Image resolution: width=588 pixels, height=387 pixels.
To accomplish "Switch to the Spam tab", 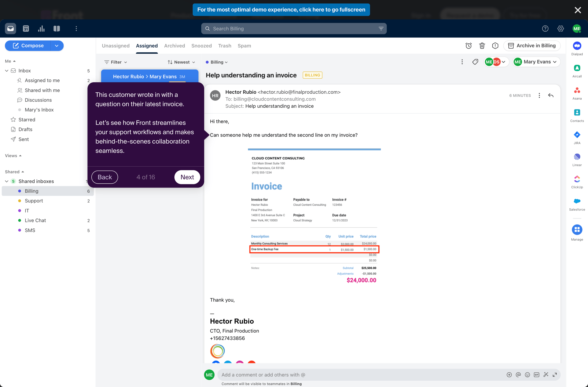I will tap(244, 46).
